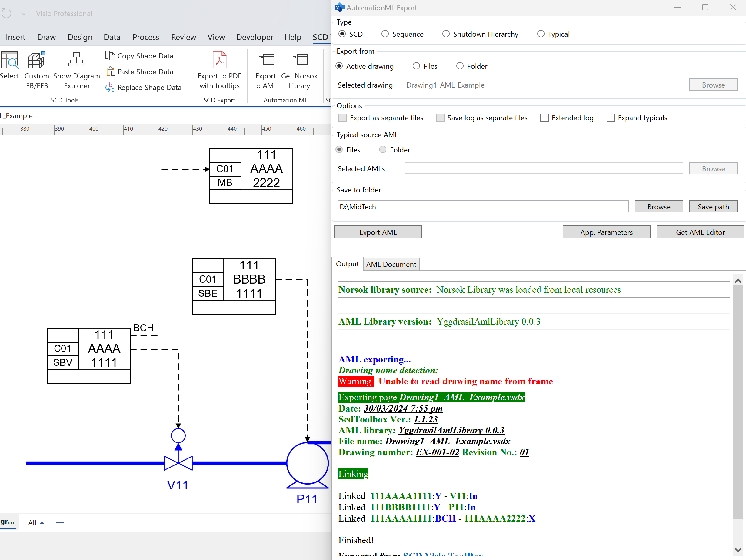
Task: Open the Draw ribbon tab
Action: pos(47,37)
